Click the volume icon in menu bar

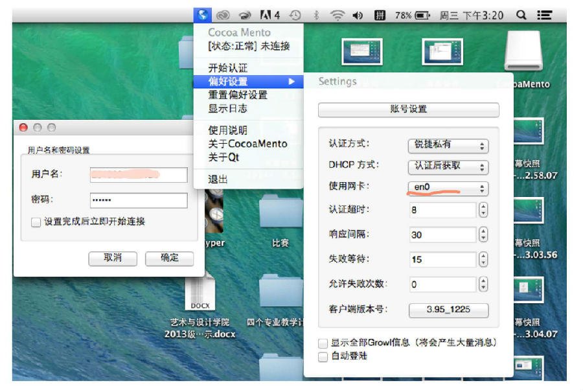(358, 15)
